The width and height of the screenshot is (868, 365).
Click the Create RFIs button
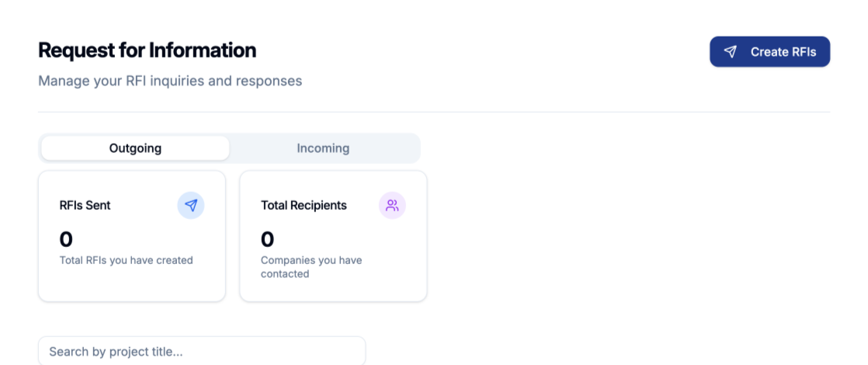770,52
